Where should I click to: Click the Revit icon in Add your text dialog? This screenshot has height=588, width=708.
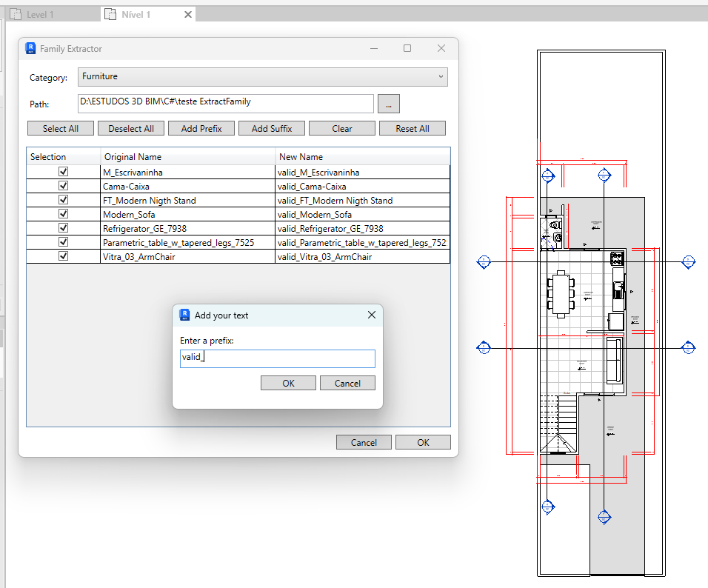(x=185, y=315)
